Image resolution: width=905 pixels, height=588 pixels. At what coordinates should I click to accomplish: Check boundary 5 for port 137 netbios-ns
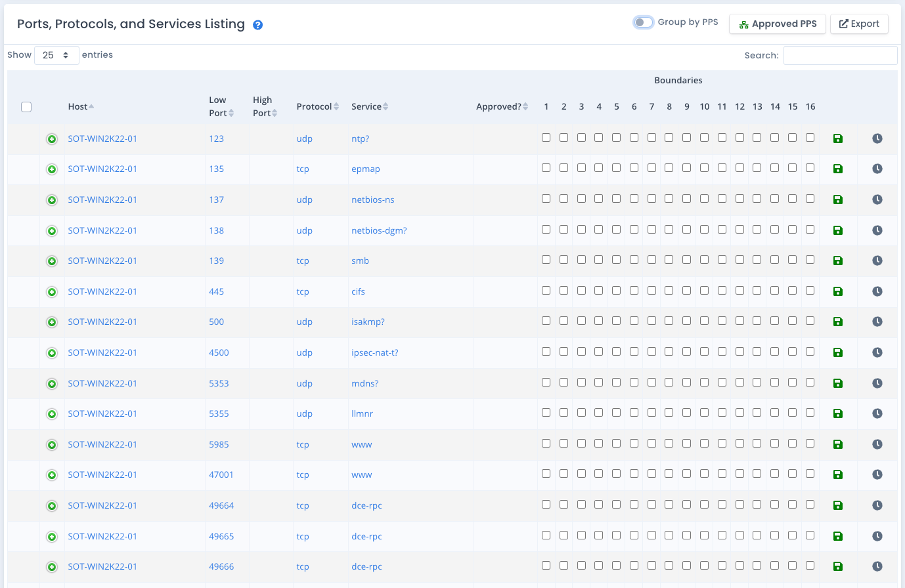tap(616, 199)
